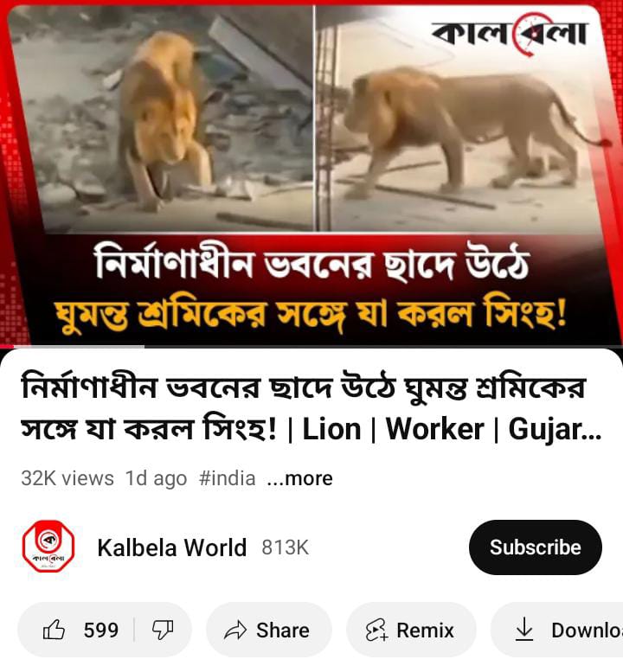Dislike the video with thumbs down icon
623x672 pixels.
coord(163,630)
